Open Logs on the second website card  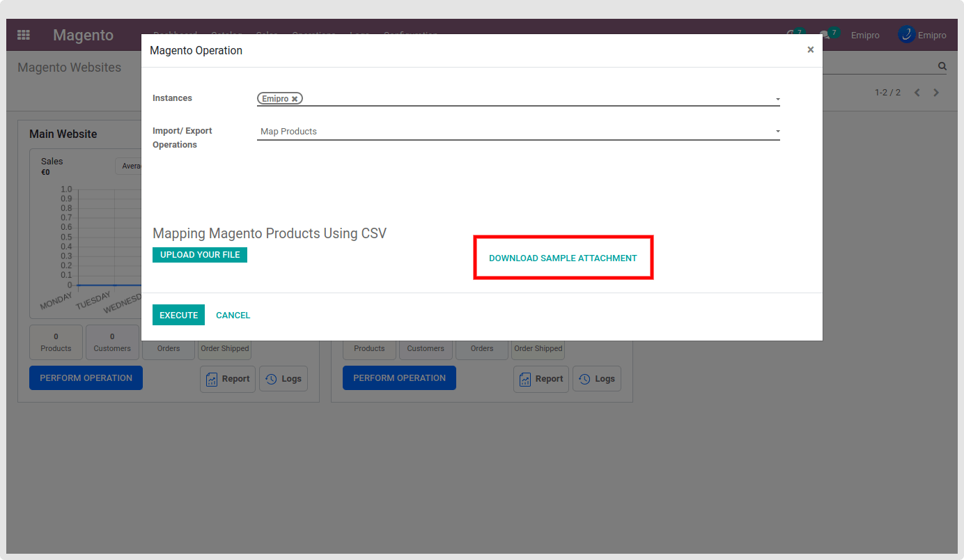(x=597, y=379)
